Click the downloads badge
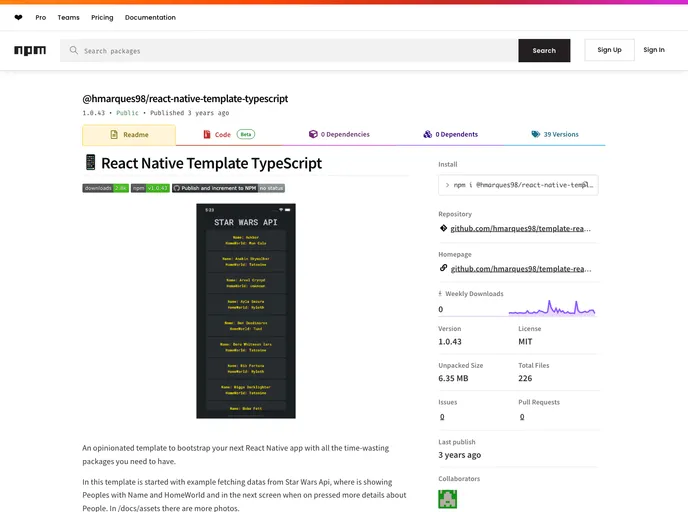 click(x=105, y=188)
